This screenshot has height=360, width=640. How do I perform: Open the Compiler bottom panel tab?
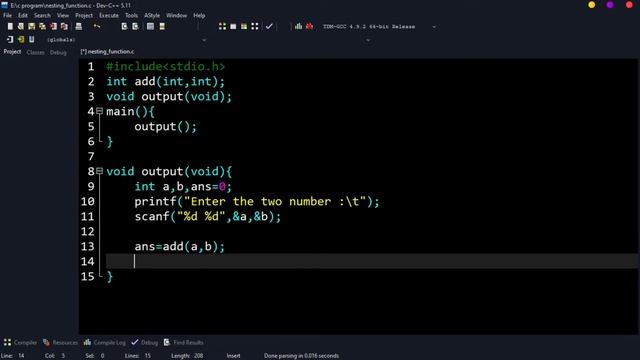click(20, 342)
